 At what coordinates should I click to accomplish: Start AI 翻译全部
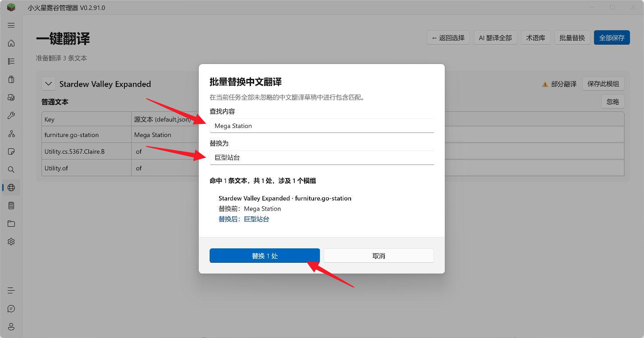tap(495, 38)
